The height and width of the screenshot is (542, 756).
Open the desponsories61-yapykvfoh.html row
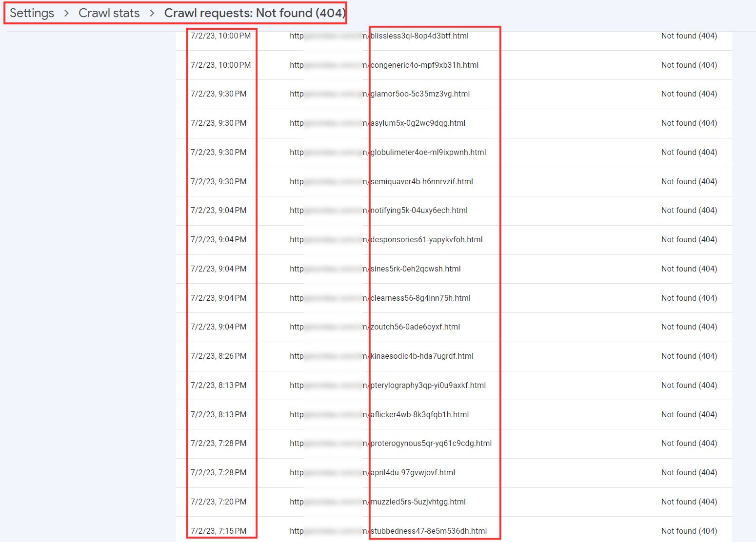click(454, 240)
